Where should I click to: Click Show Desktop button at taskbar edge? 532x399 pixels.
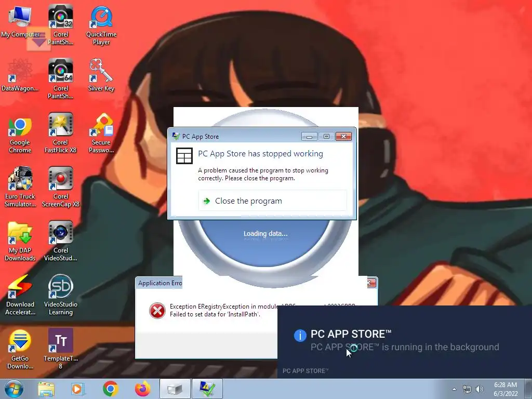pos(529,389)
